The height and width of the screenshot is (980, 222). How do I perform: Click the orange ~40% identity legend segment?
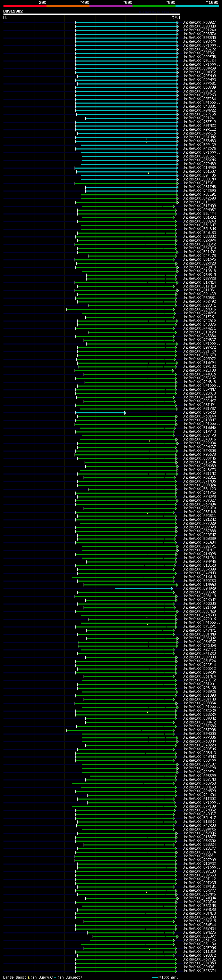pos(68,6)
